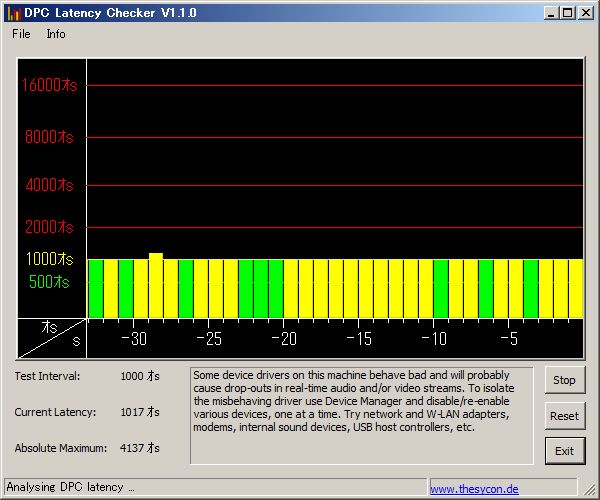
Task: Click the -20 time axis label
Action: pos(284,339)
